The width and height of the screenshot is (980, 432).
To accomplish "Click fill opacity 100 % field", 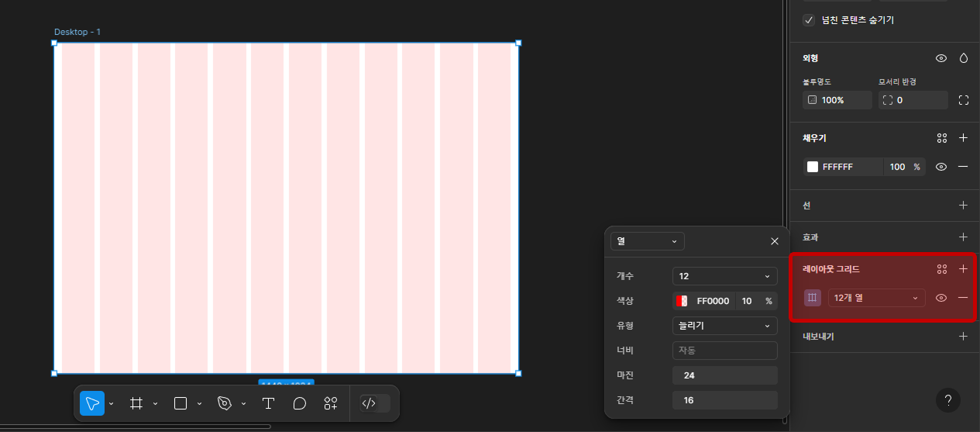I will click(904, 167).
